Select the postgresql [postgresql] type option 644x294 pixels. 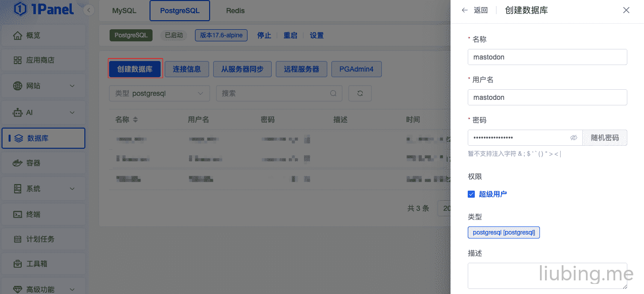tap(504, 232)
